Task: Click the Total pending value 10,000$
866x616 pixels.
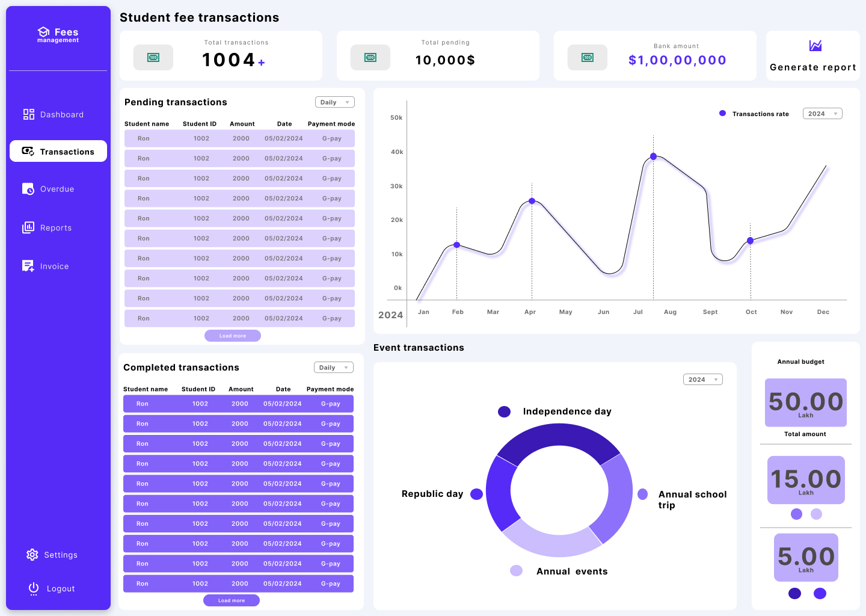Action: point(445,60)
